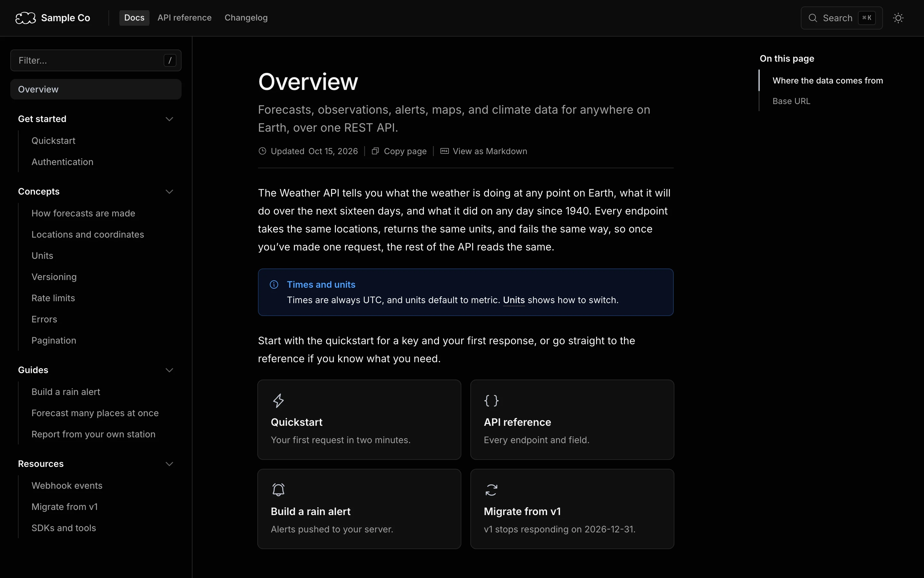Click the Copy page button
Screen dimensions: 924x578
[x=399, y=151]
